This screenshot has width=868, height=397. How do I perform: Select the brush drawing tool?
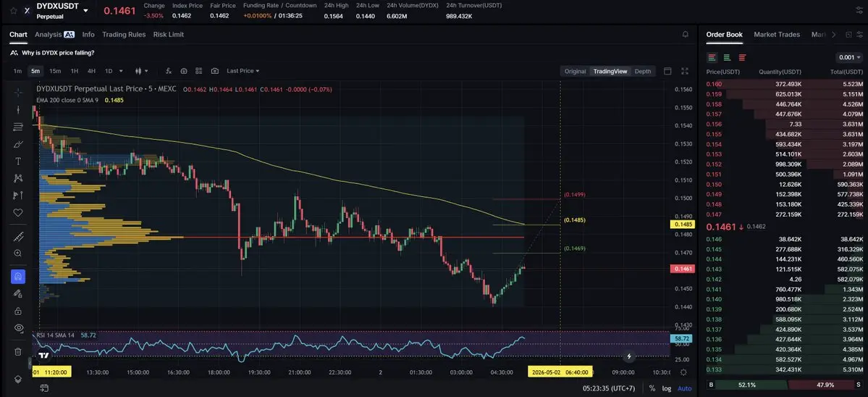[x=17, y=144]
